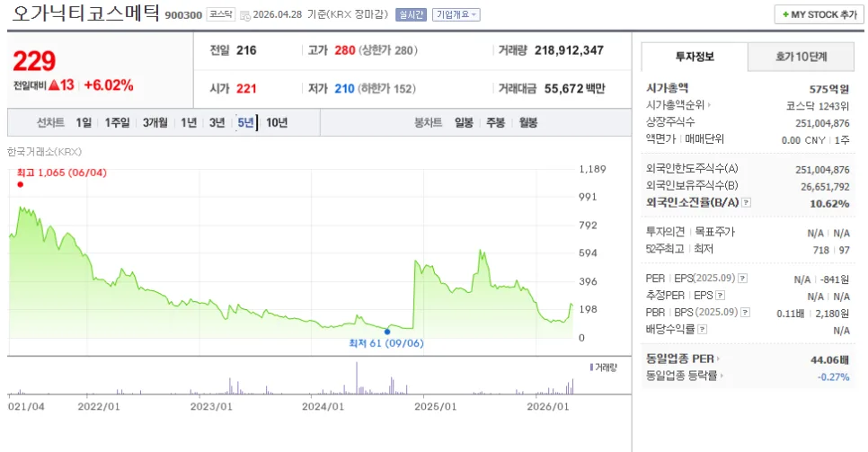Image resolution: width=868 pixels, height=452 pixels.
Task: Select the 3년 line chart period
Action: (x=217, y=122)
